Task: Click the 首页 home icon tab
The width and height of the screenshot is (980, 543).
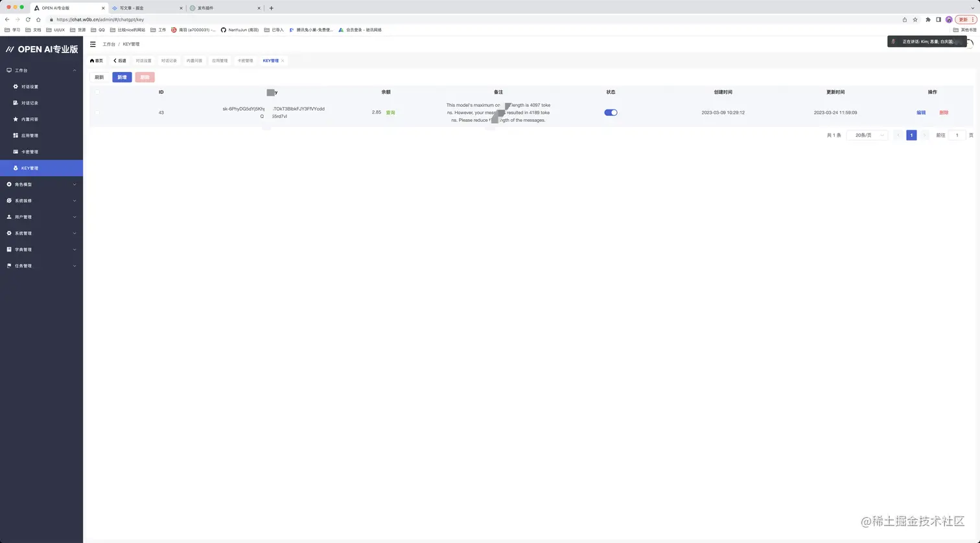Action: 92,60
